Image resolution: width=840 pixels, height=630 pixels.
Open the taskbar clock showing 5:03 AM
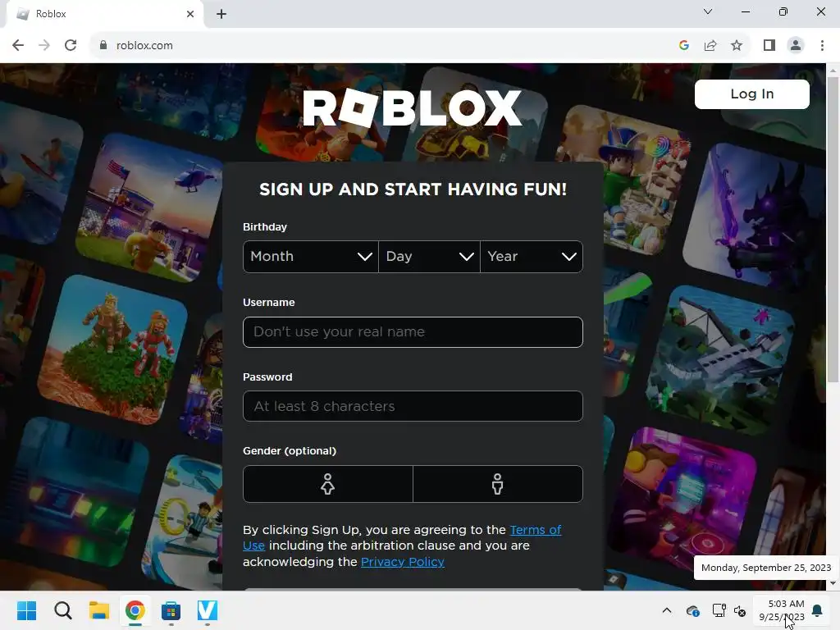(x=782, y=610)
